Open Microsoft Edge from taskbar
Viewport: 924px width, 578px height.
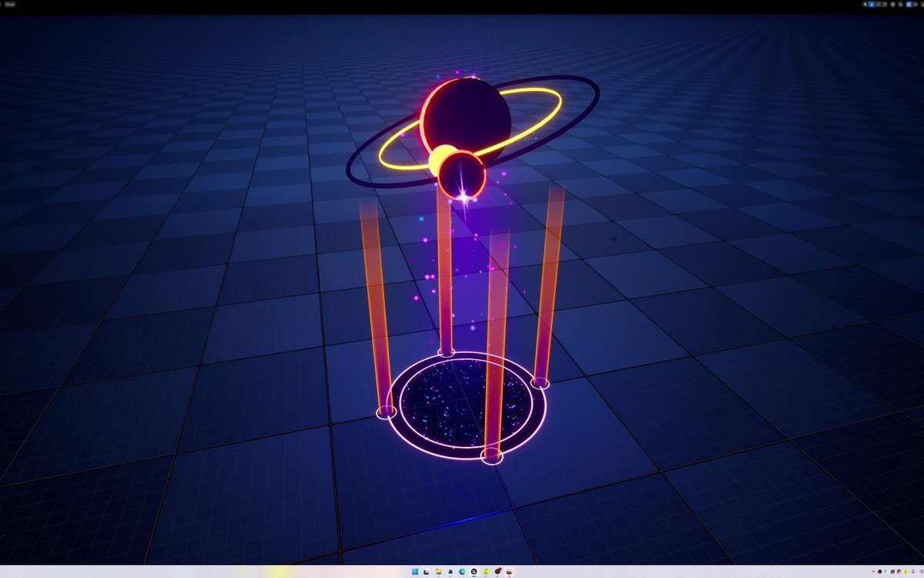462,572
